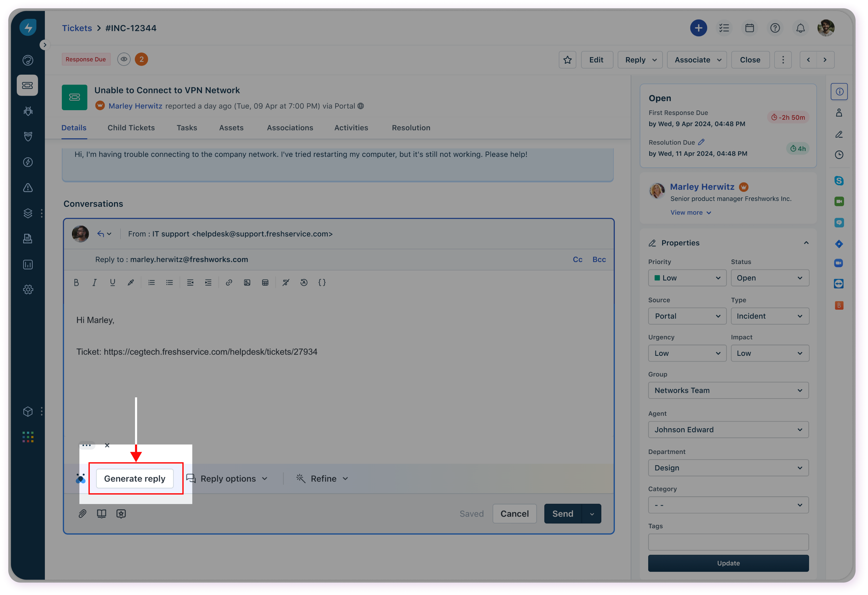868x595 pixels.
Task: Click the notifications bell icon
Action: (800, 28)
